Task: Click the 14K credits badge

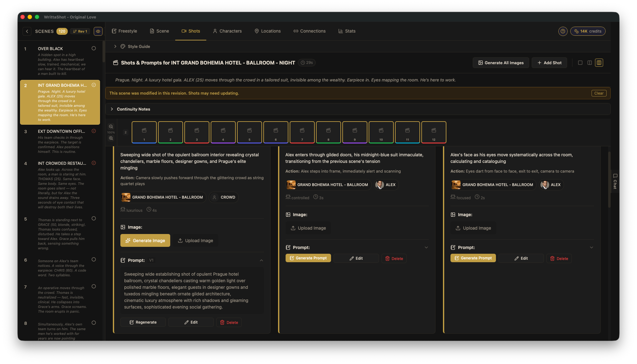Action: [588, 31]
